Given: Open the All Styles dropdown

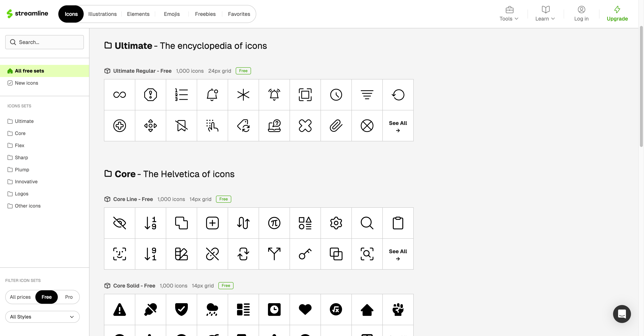Looking at the screenshot, I should click(42, 317).
